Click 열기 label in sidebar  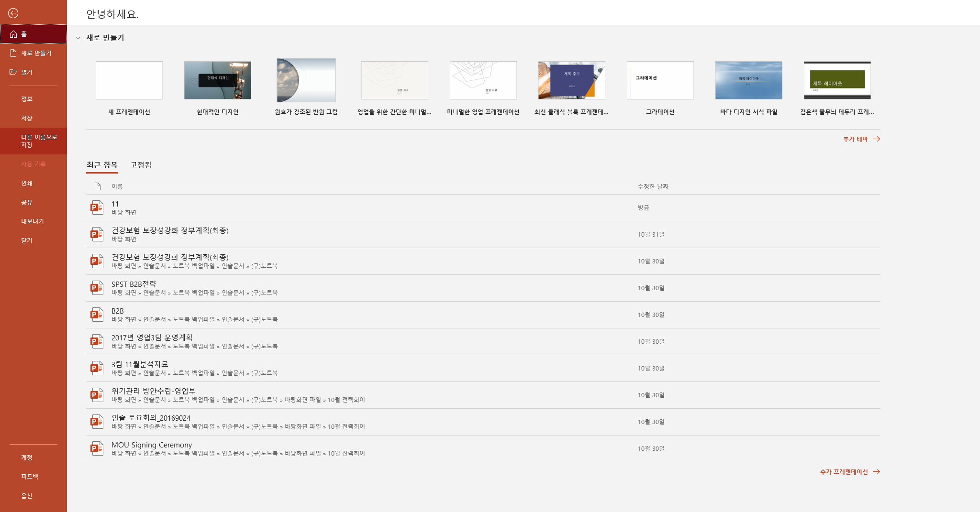(27, 72)
